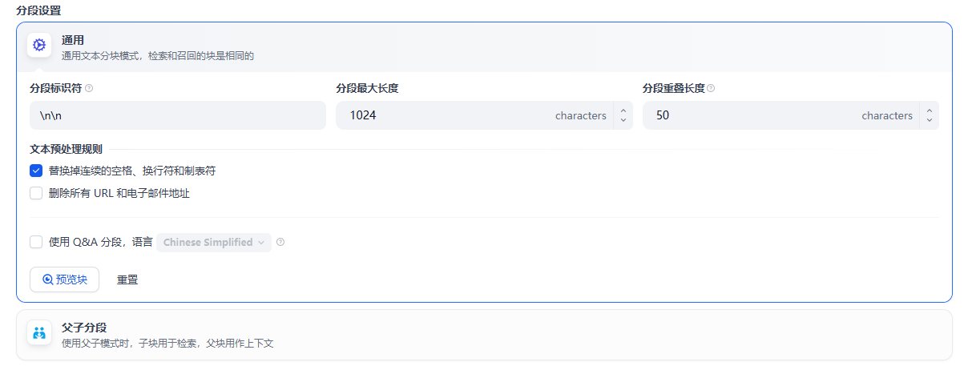This screenshot has width=980, height=374.
Task: Open help icon next to 分段标识符
Action: 89,88
